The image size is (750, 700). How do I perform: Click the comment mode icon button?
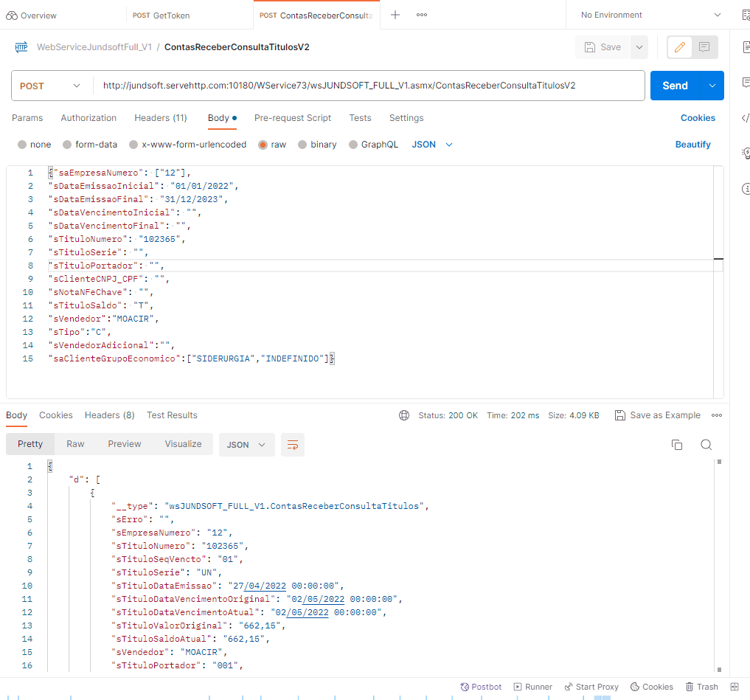point(704,47)
